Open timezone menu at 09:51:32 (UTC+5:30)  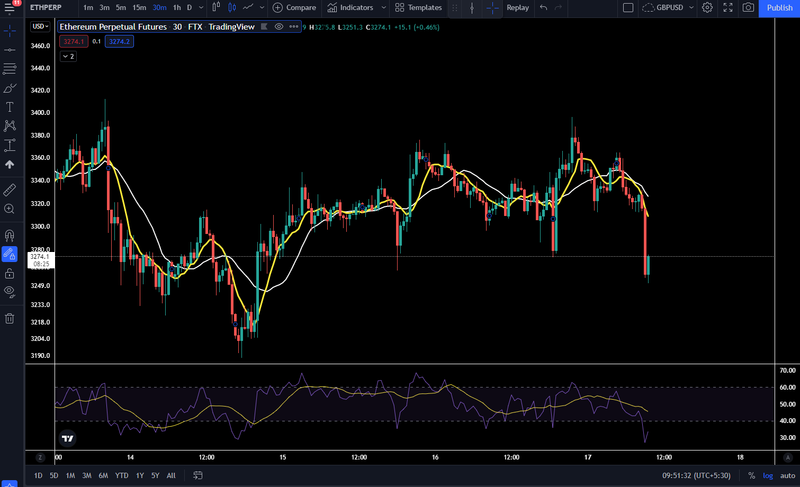[696, 475]
